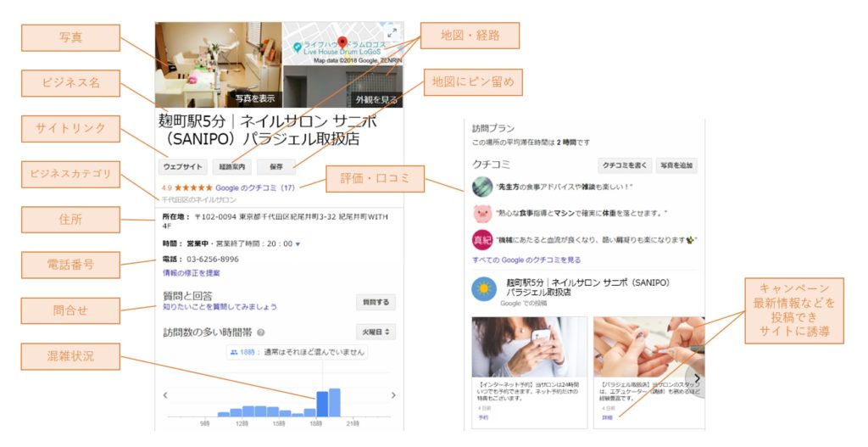The image size is (868, 447).
Task: Click the パラジェル取扱店 post description
Action: [651, 391]
